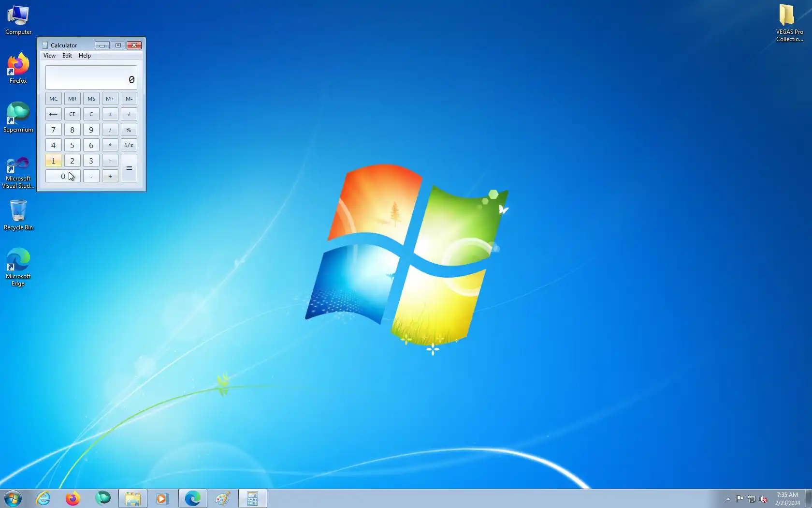Click the backspace arrow button

click(x=53, y=114)
